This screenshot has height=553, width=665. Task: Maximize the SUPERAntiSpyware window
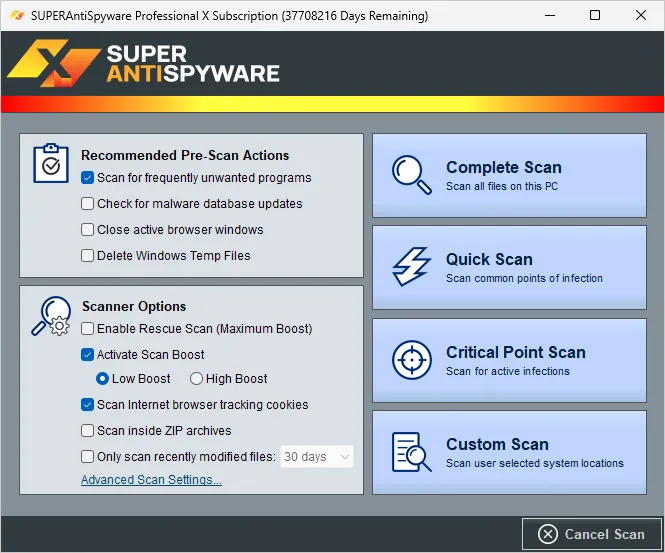(595, 15)
